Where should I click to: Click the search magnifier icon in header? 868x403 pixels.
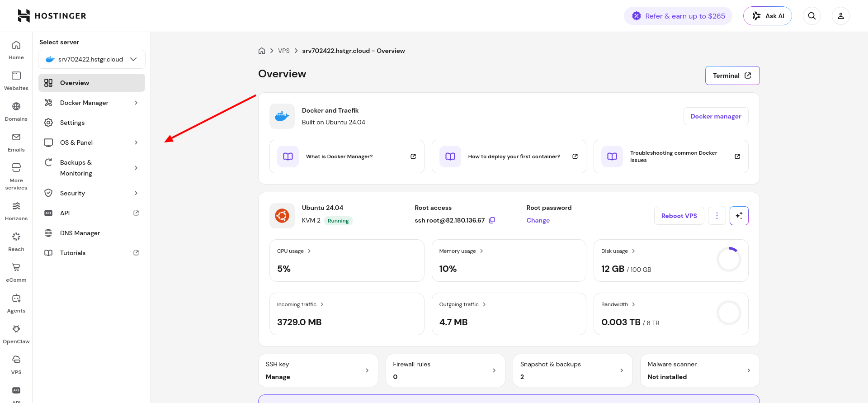[x=812, y=16]
